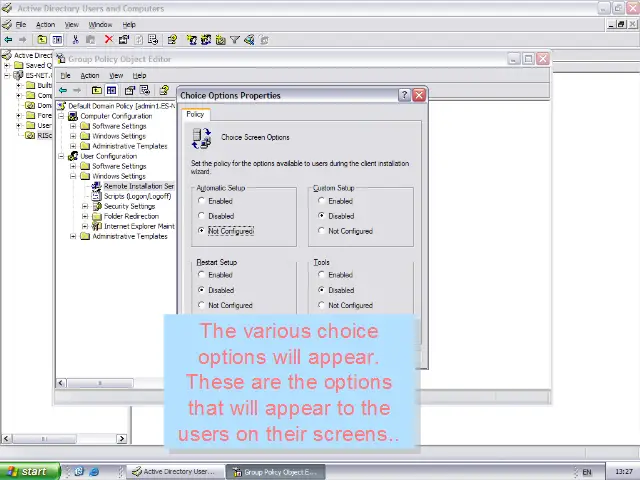
Task: Click red Delete X in Active Directory toolbar
Action: 109,39
